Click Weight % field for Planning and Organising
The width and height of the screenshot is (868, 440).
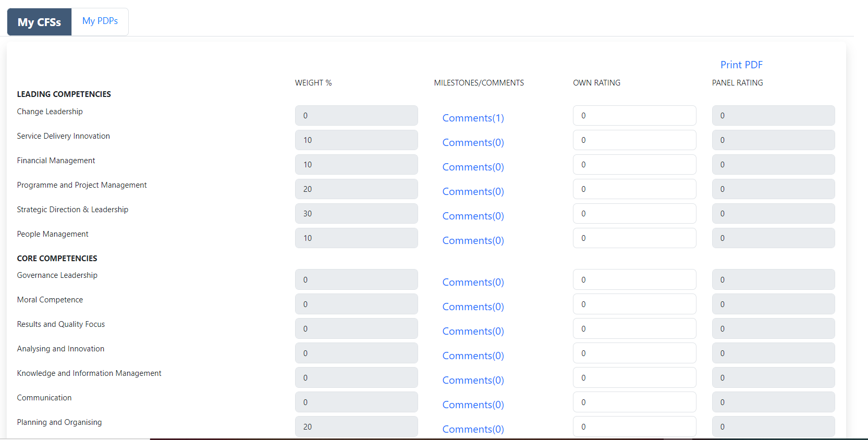click(356, 426)
